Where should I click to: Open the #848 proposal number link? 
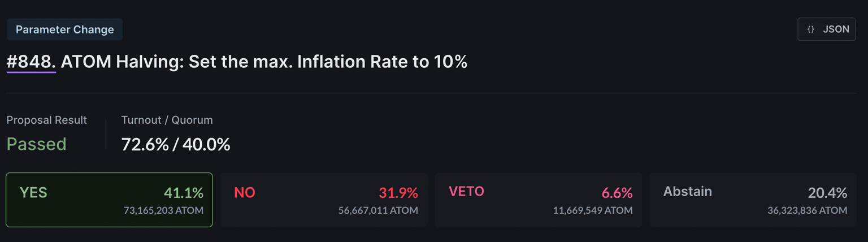click(x=31, y=62)
